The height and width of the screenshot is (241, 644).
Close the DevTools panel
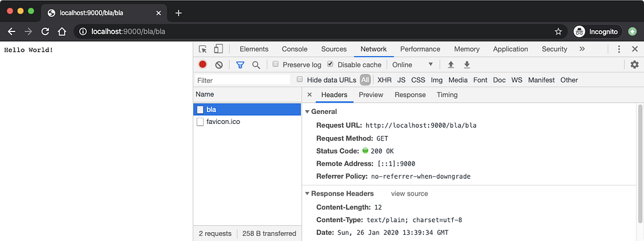click(635, 49)
